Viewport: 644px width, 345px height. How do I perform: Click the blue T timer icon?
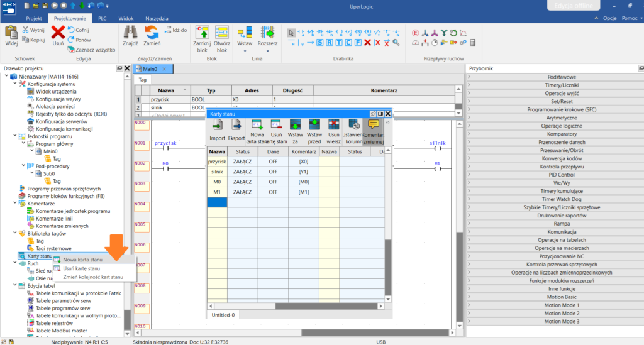339,43
